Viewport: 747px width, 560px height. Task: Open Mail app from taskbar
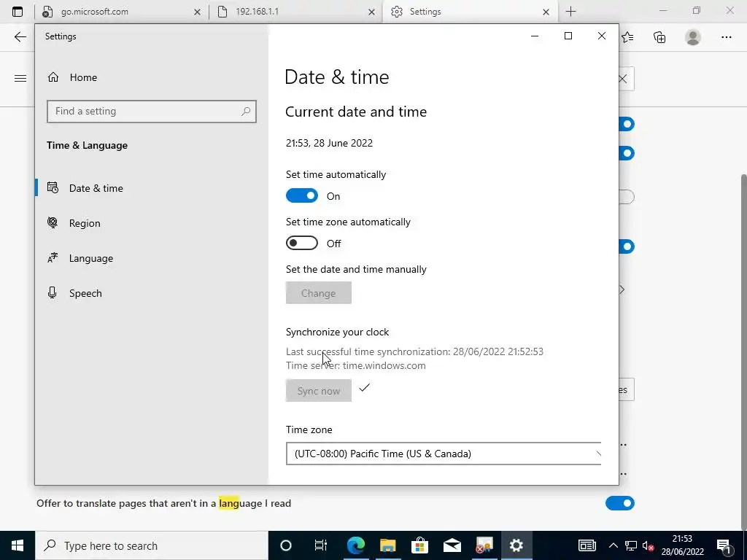(452, 545)
